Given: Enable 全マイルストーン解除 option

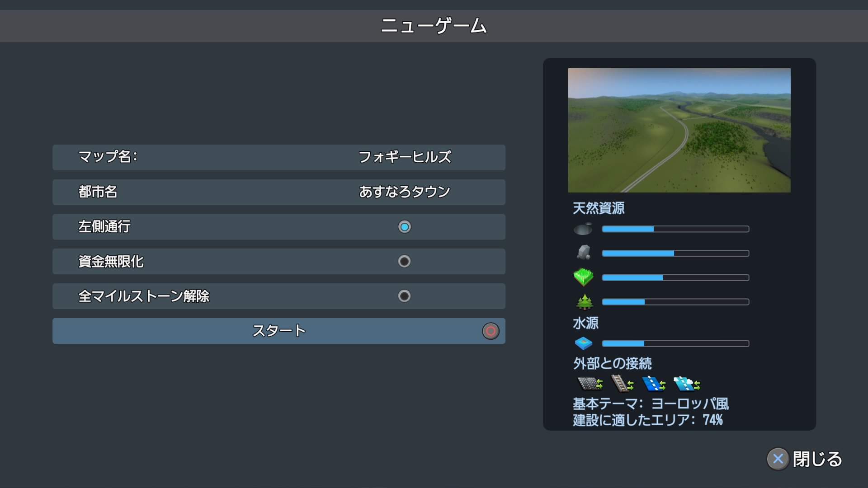Looking at the screenshot, I should click(x=404, y=296).
